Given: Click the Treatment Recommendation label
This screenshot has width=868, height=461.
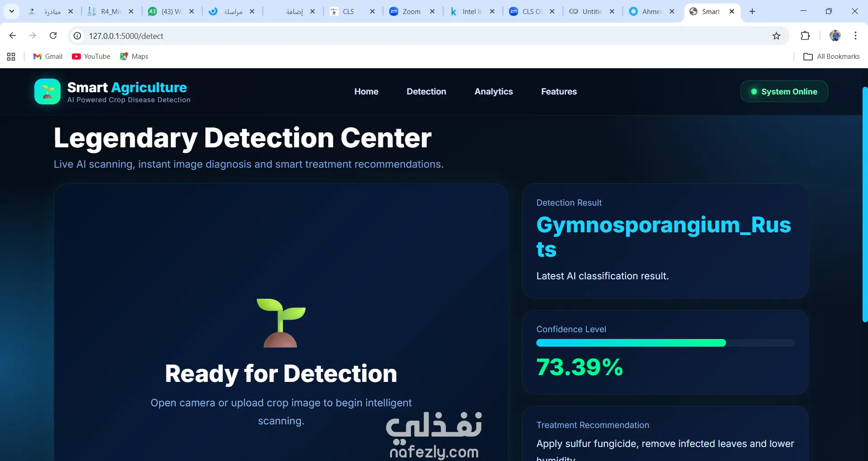Looking at the screenshot, I should 593,425.
